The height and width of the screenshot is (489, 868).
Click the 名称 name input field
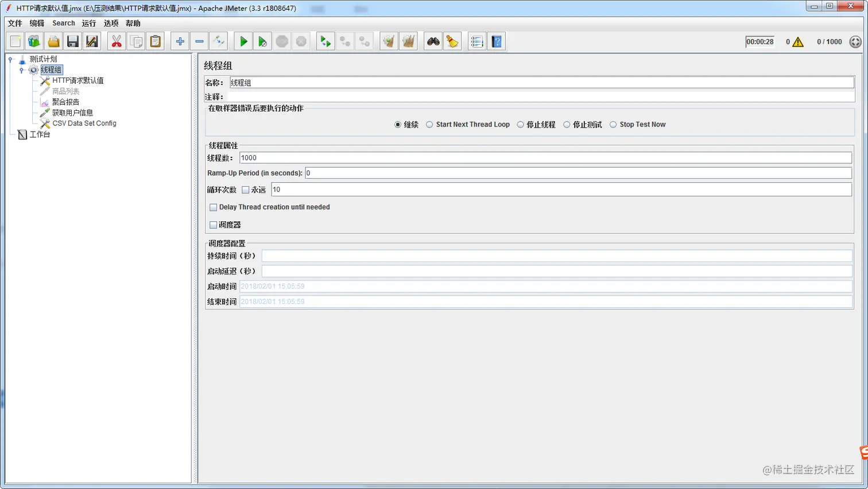pos(542,83)
